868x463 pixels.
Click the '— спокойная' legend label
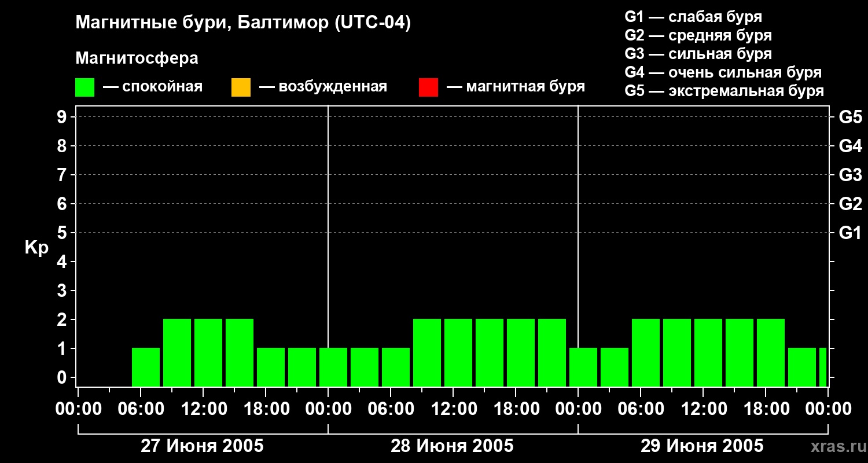tap(153, 87)
